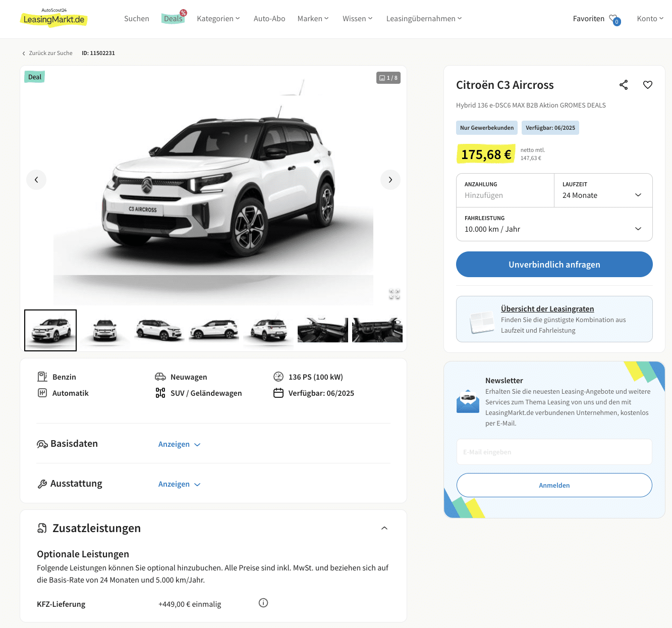672x628 pixels.
Task: Share this Citroën C3 Aircross listing
Action: click(x=624, y=85)
